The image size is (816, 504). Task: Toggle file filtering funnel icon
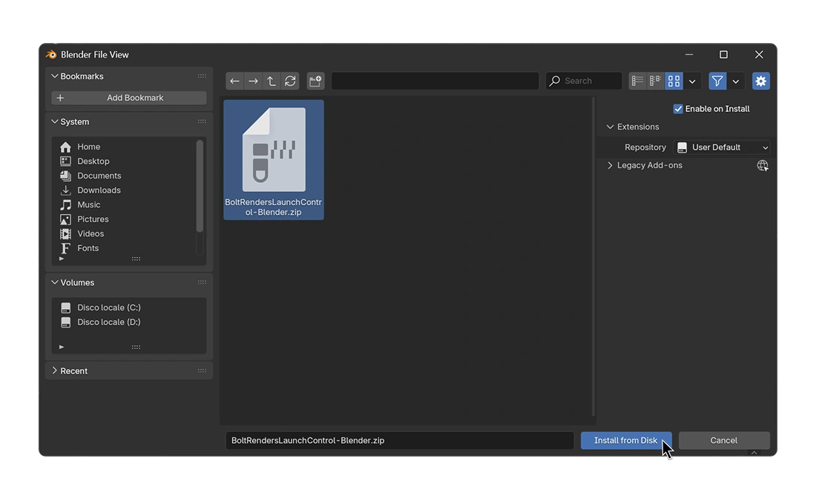(x=717, y=81)
